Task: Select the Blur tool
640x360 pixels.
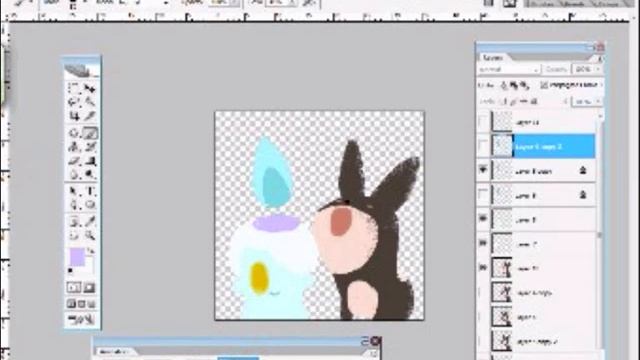Action: [x=74, y=175]
